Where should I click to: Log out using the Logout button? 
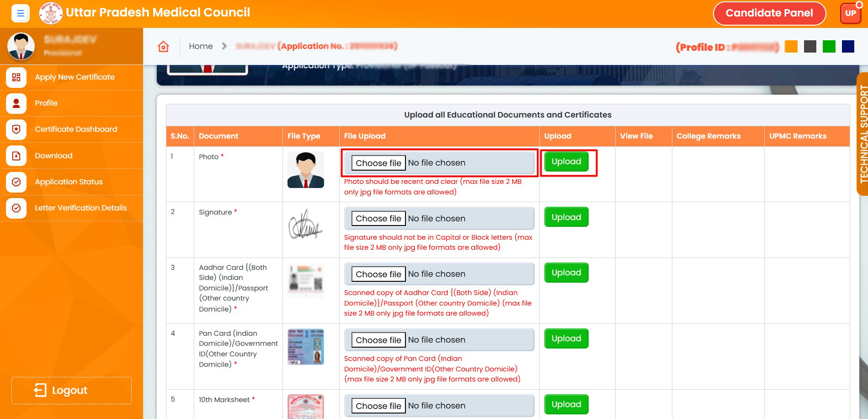click(71, 390)
